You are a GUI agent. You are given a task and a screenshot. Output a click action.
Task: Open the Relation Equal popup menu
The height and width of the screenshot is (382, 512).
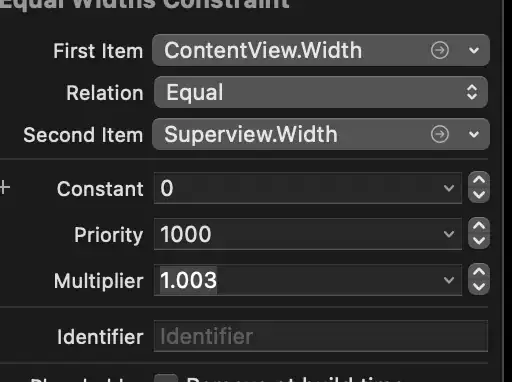click(321, 92)
